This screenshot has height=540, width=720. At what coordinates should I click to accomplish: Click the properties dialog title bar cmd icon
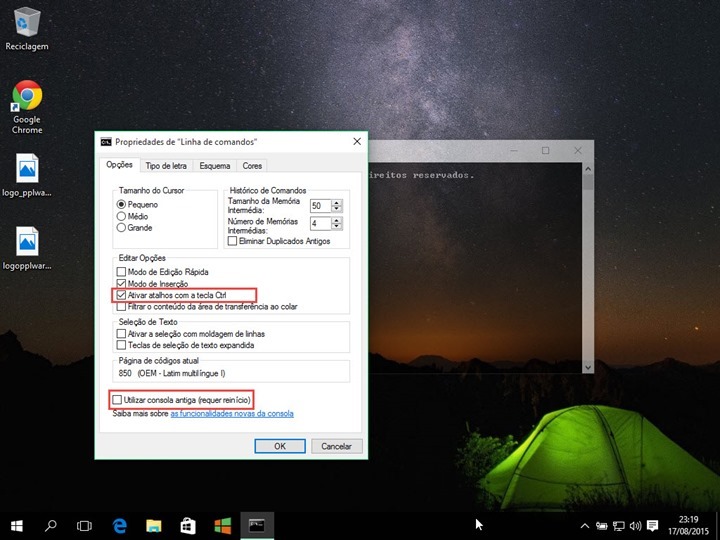point(106,142)
